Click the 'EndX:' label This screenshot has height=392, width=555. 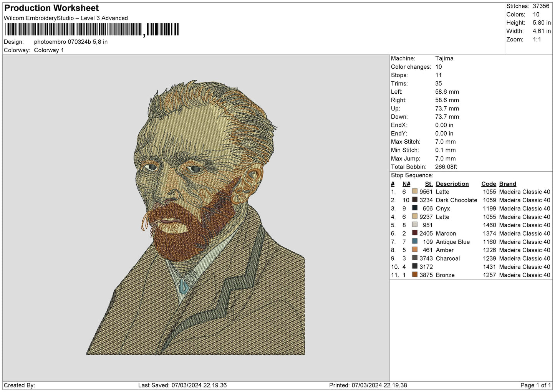(399, 125)
